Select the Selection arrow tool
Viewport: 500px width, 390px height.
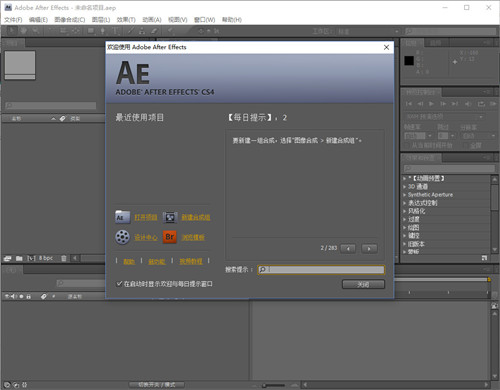tap(11, 31)
